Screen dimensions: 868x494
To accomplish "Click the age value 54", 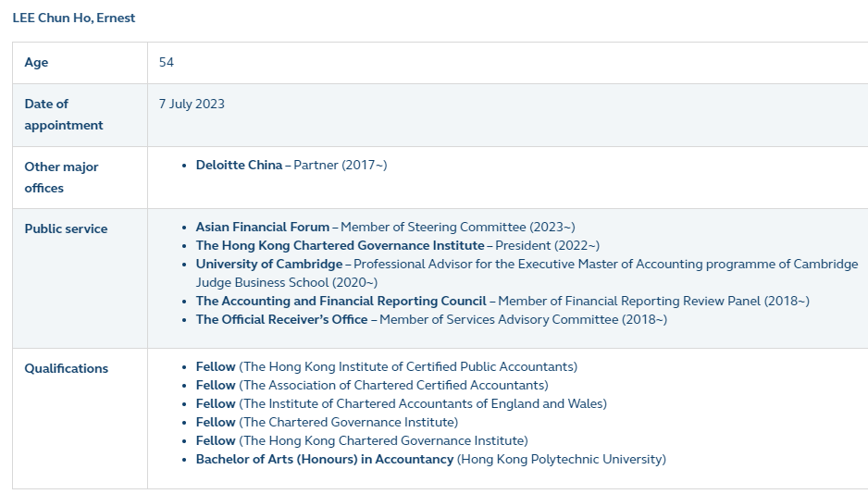I will coord(166,62).
